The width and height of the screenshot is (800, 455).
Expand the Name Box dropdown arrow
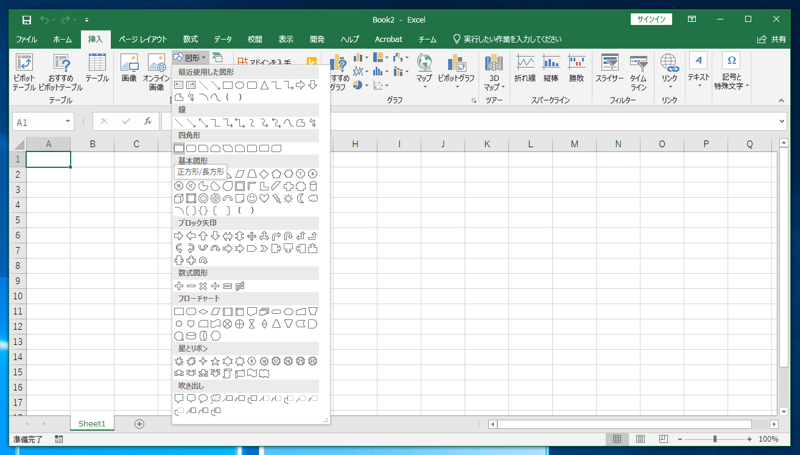coord(68,122)
